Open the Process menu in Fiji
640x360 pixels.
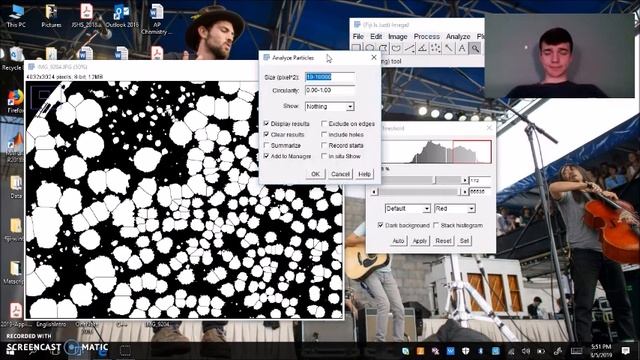pyautogui.click(x=427, y=36)
